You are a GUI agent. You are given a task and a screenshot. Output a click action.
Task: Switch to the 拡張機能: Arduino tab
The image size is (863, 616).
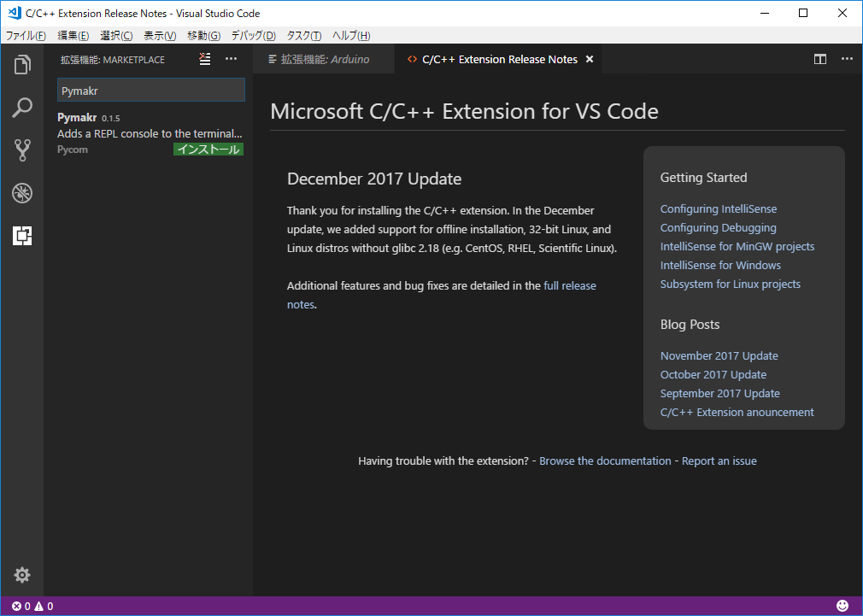pos(324,59)
